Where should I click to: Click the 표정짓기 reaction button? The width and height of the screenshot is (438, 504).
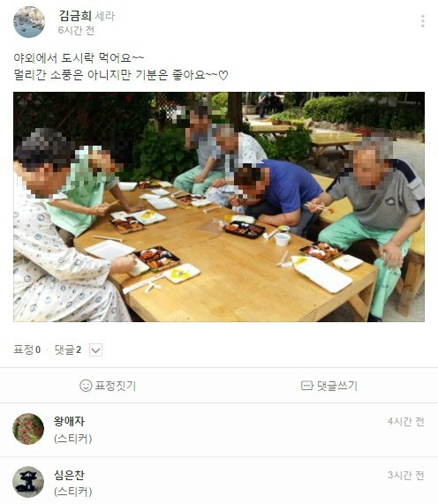pos(108,386)
